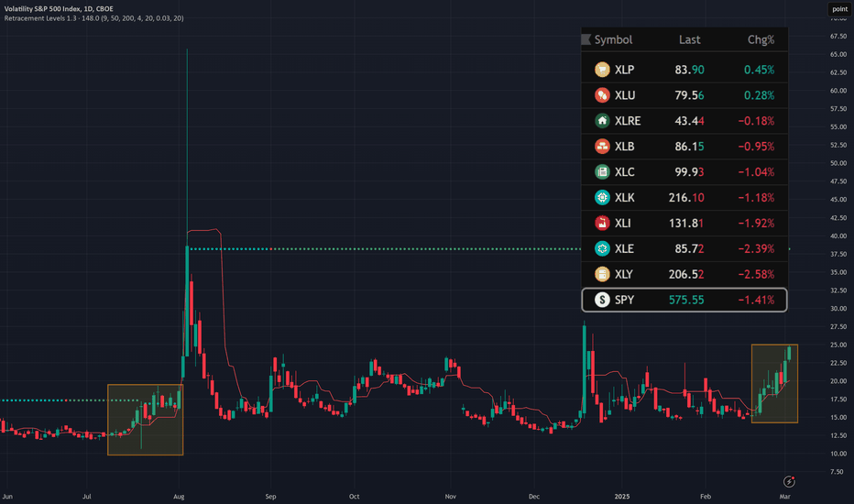
Task: Click the XLU utilities icon
Action: coord(602,95)
